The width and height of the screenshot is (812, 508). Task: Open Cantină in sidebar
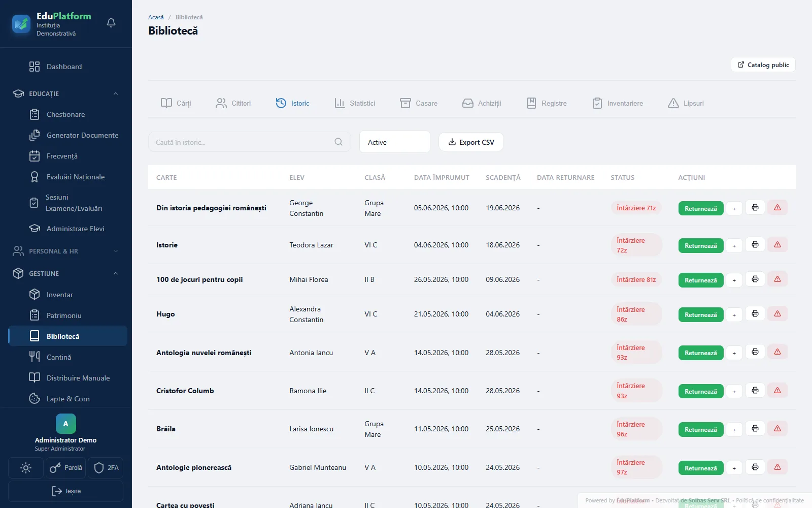67,357
